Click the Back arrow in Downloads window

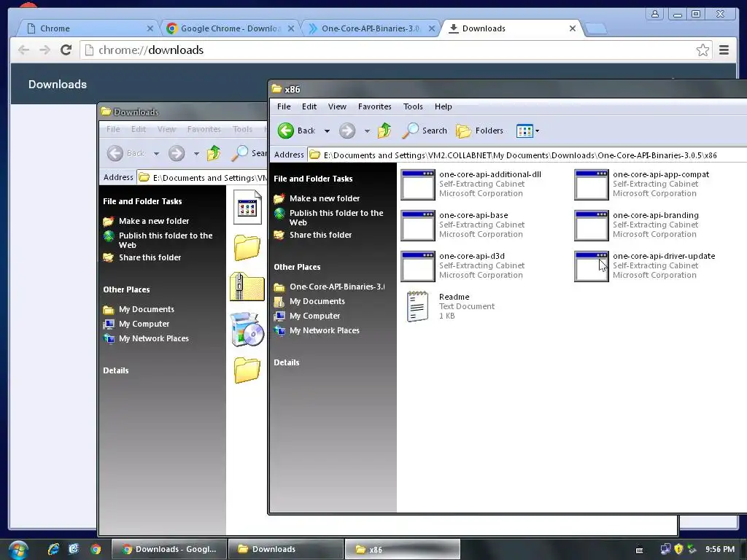(115, 153)
